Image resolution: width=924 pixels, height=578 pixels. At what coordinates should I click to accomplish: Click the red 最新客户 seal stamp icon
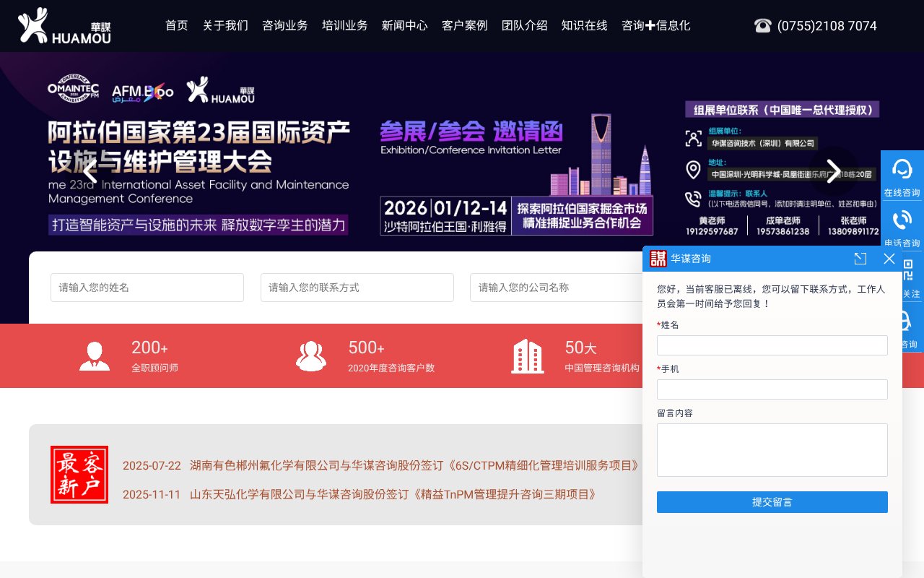[79, 474]
